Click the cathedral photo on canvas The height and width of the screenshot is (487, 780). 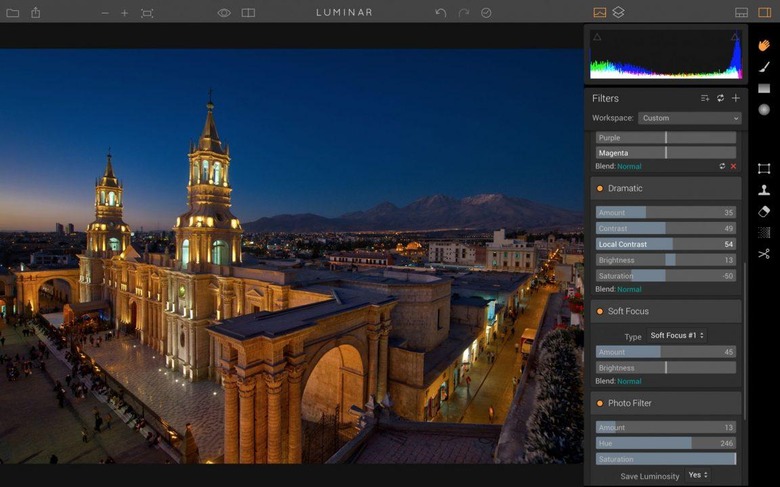(x=292, y=256)
